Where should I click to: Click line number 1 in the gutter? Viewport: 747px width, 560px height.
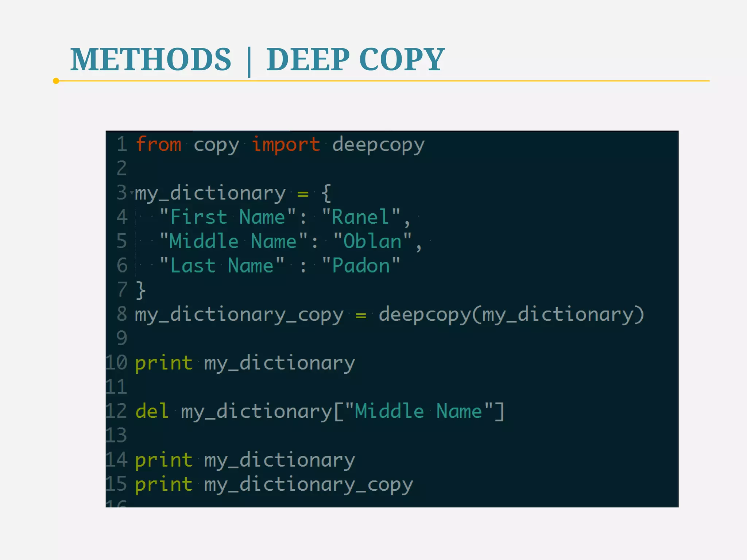122,144
